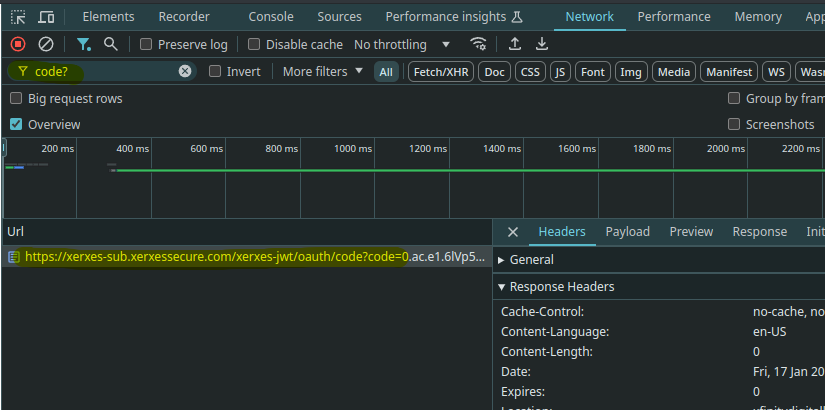Filter by CSS requests
825x410 pixels.
coord(530,72)
